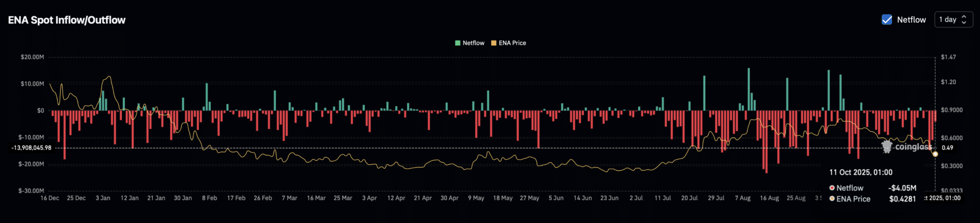This screenshot has width=980, height=223.
Task: Click the 25 Aug date axis label
Action: [x=796, y=198]
